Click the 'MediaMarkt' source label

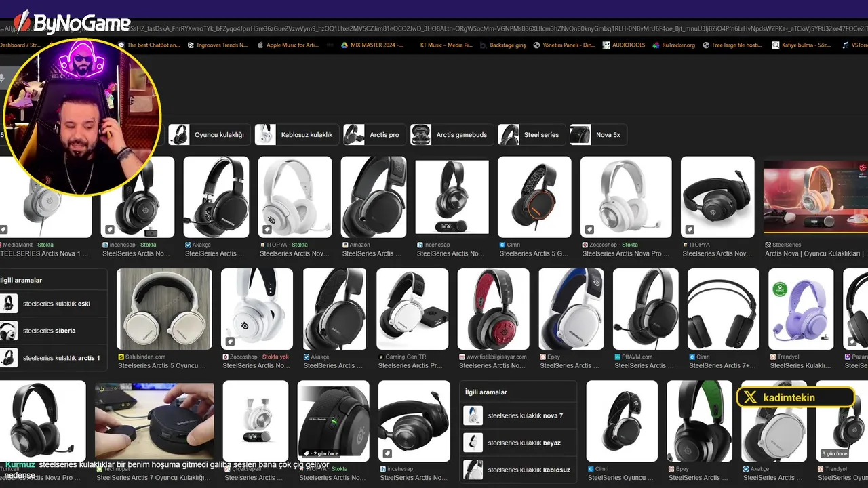tap(18, 245)
